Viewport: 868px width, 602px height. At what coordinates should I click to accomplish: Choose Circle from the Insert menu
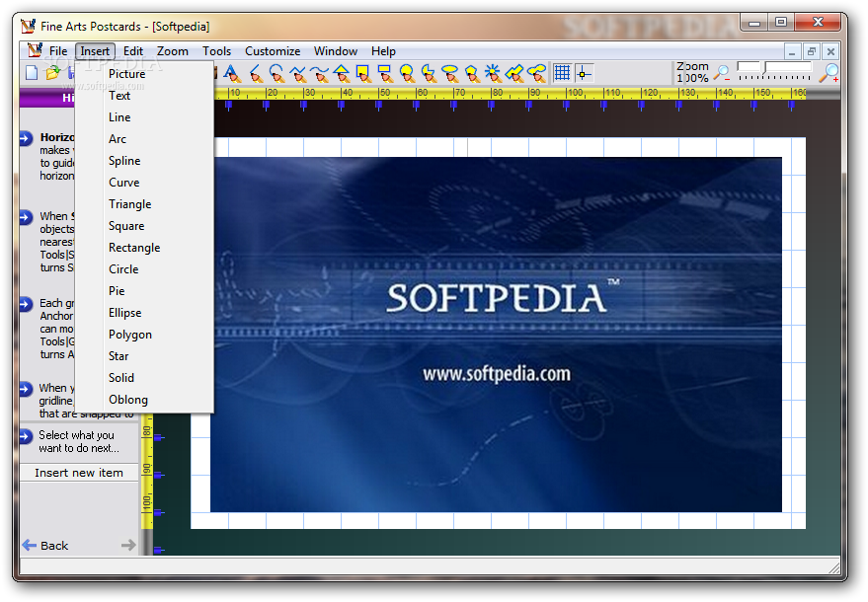144,268
